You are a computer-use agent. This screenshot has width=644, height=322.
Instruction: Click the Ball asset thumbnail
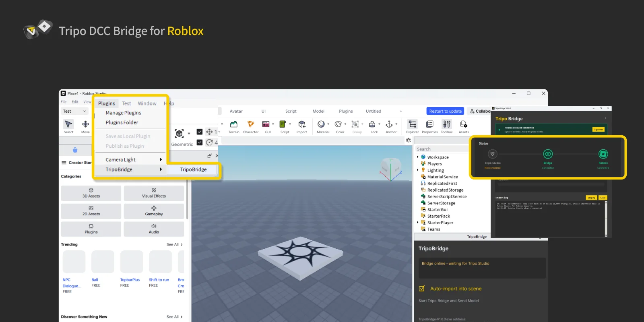(103, 262)
